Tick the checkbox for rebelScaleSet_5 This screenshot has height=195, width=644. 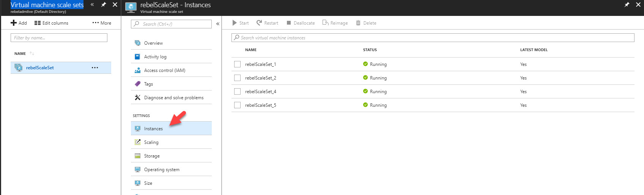tap(237, 105)
